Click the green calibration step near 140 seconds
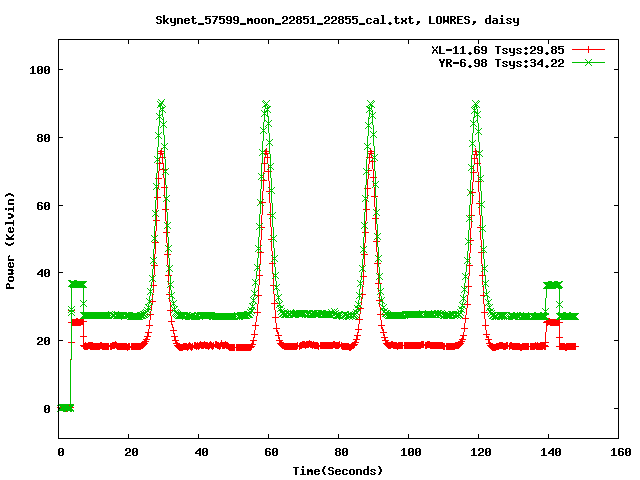The height and width of the screenshot is (480, 640). pyautogui.click(x=553, y=284)
